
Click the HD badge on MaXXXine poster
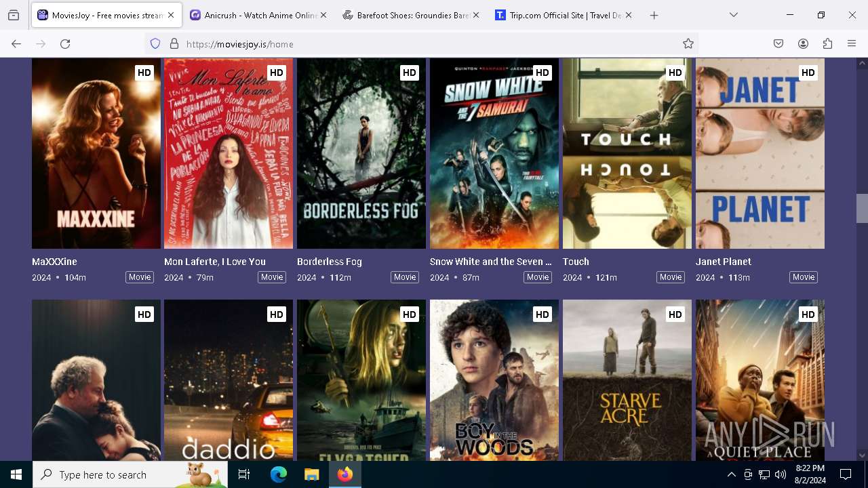point(144,73)
